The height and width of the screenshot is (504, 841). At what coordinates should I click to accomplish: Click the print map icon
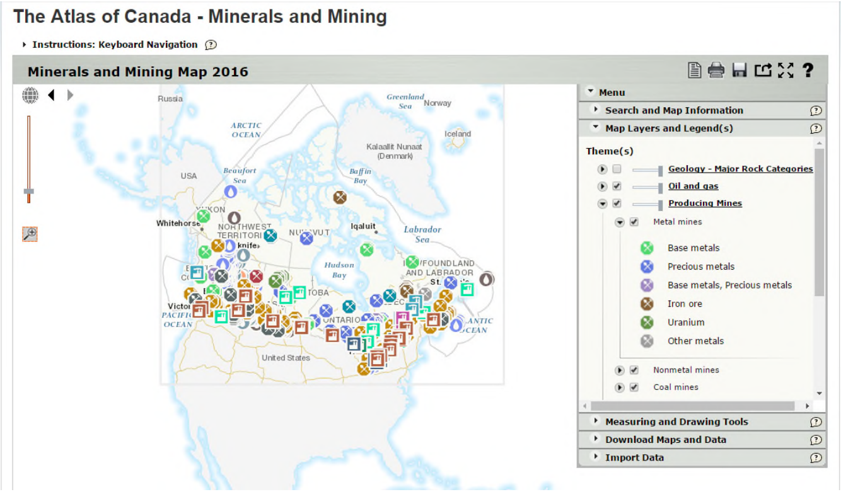[x=716, y=70]
